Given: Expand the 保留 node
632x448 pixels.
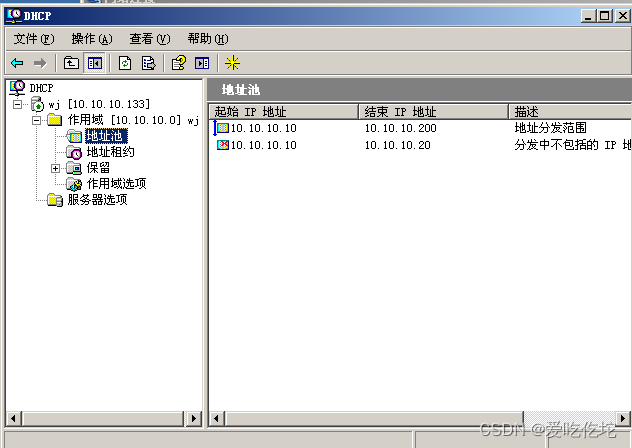Looking at the screenshot, I should tap(56, 169).
